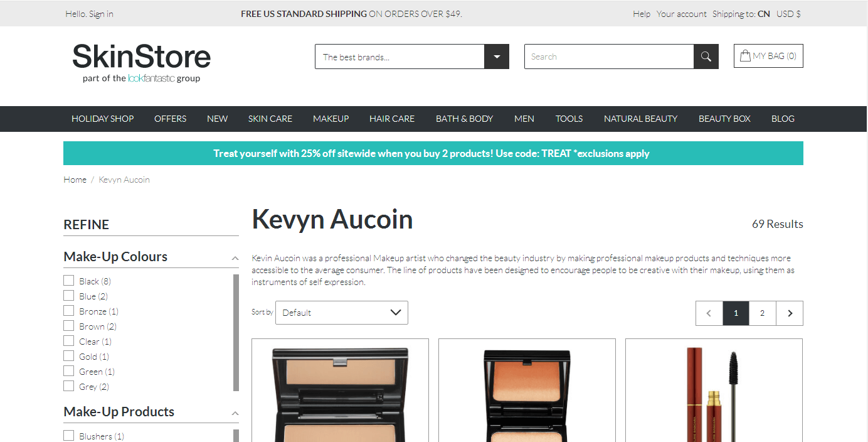
Task: Click the Make-Up Colours filter scrollbar
Action: click(x=236, y=333)
